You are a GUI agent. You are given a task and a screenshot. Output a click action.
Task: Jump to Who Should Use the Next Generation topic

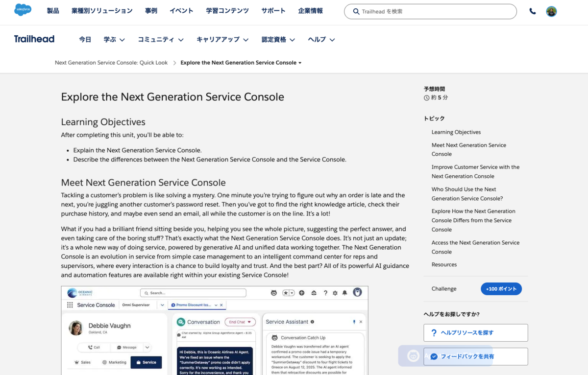pos(467,194)
